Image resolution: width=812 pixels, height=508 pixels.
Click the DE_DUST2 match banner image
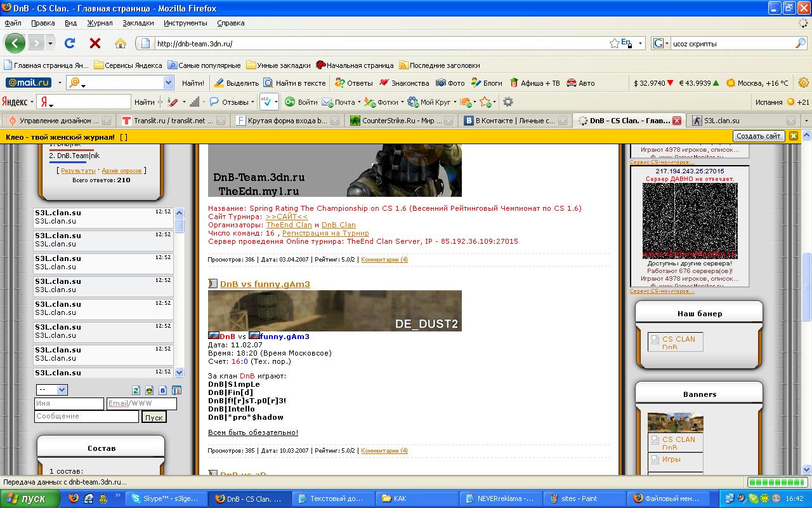335,311
